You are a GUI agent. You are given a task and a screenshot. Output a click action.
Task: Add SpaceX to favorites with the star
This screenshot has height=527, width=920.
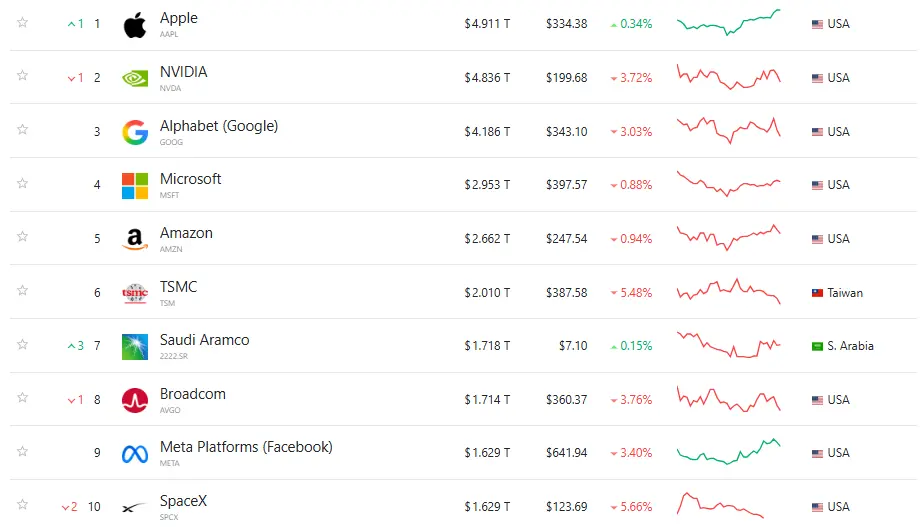click(x=22, y=505)
